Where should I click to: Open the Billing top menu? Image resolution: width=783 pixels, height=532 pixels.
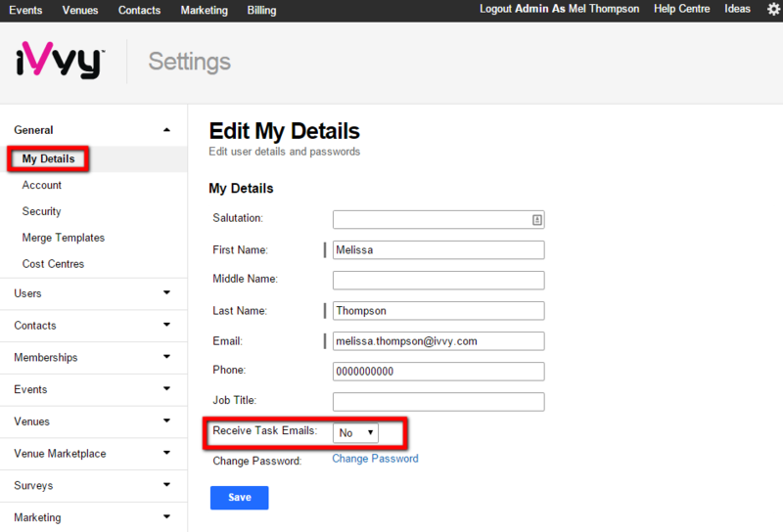261,10
